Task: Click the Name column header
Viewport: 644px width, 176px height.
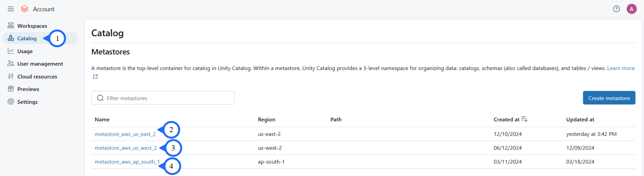Action: (x=102, y=120)
